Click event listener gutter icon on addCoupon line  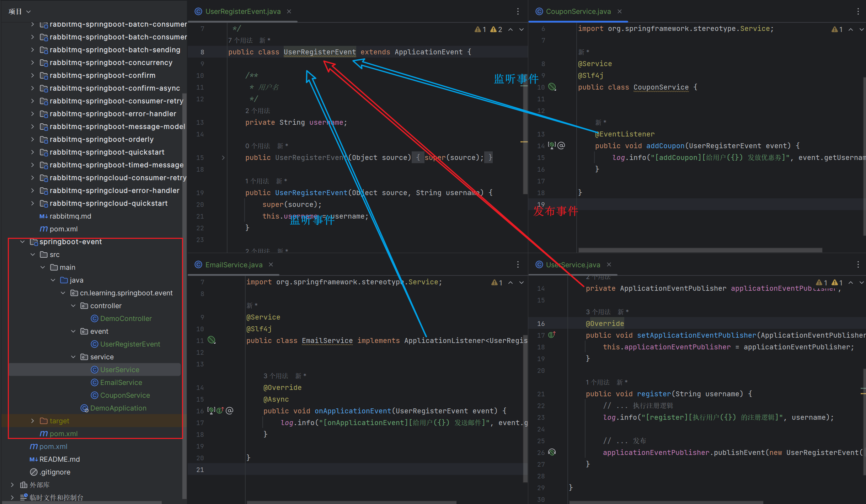(552, 145)
